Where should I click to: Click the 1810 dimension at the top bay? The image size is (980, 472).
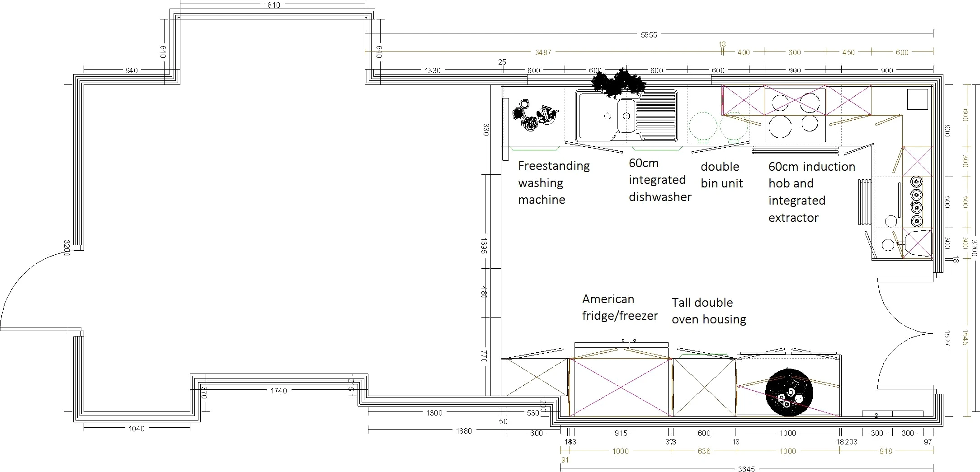[272, 5]
